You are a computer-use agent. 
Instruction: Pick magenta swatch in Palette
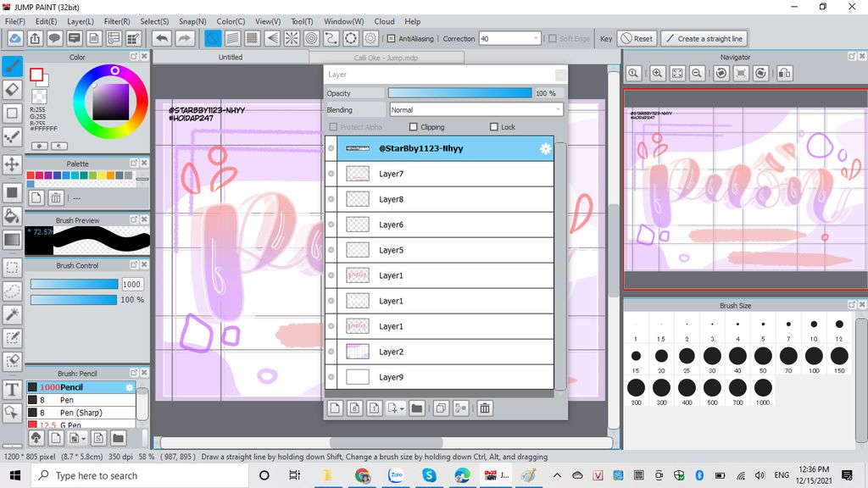coord(39,175)
